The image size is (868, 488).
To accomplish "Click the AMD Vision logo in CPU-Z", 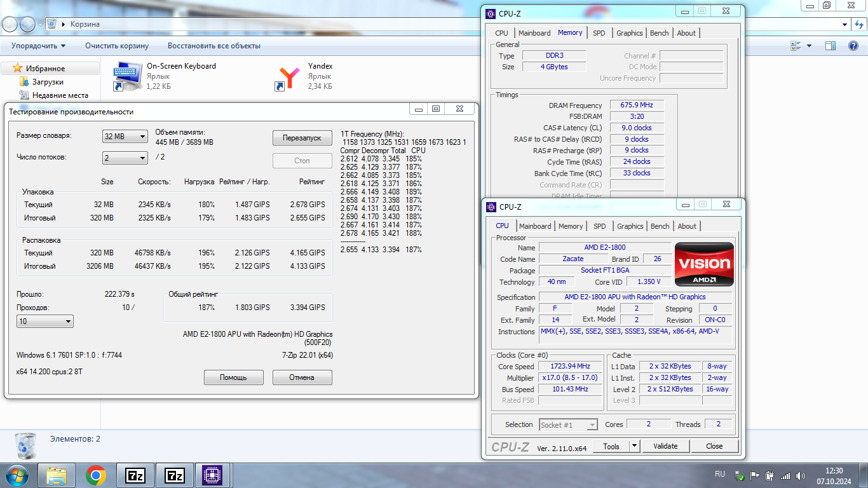I will (x=704, y=264).
